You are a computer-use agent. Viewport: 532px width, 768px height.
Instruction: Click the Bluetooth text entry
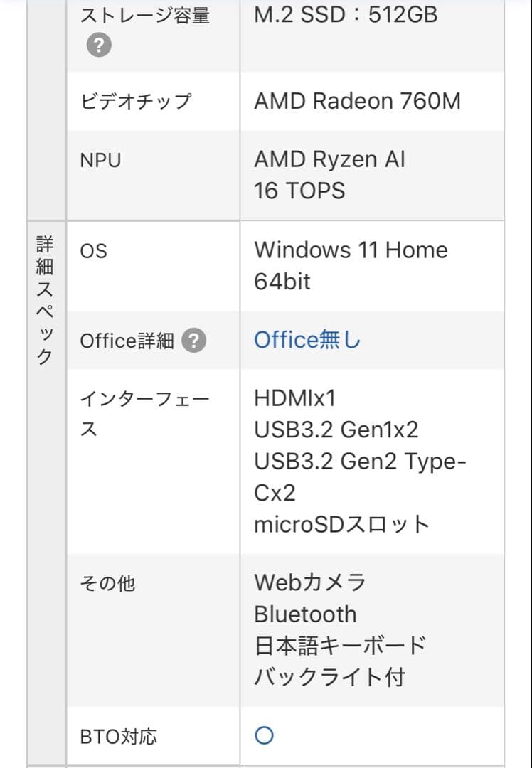(304, 614)
